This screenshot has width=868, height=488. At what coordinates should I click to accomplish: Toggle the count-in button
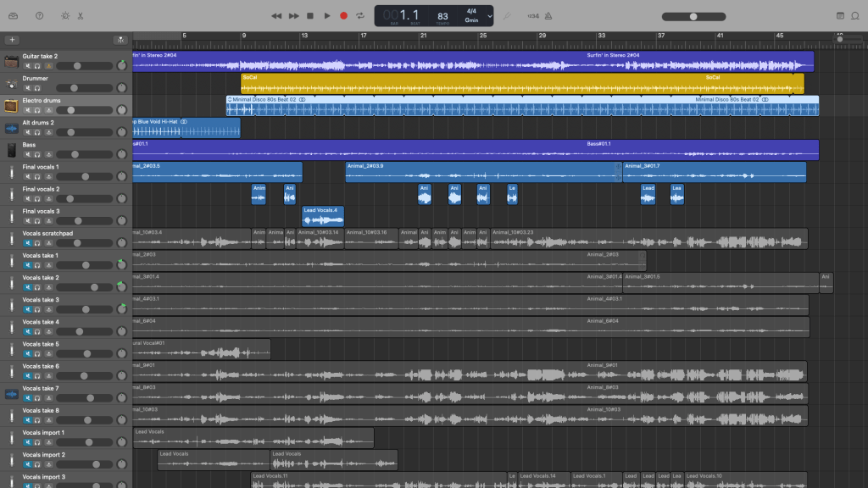pos(532,16)
